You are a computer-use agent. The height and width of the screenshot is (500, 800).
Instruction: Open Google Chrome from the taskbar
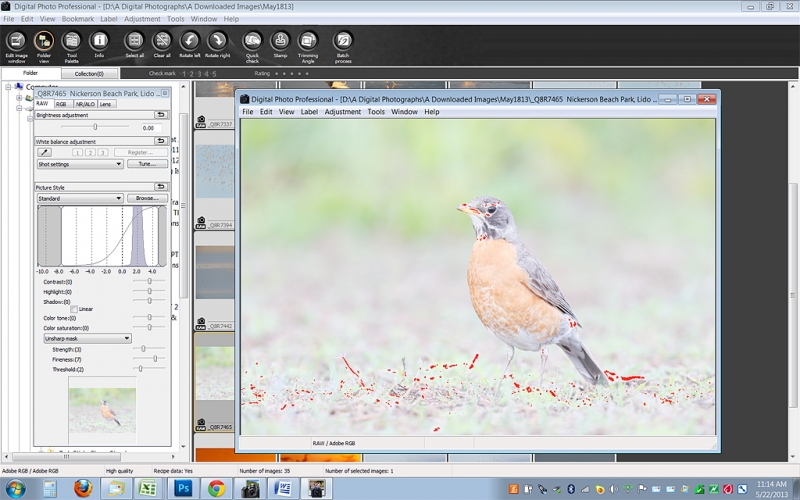(x=216, y=488)
